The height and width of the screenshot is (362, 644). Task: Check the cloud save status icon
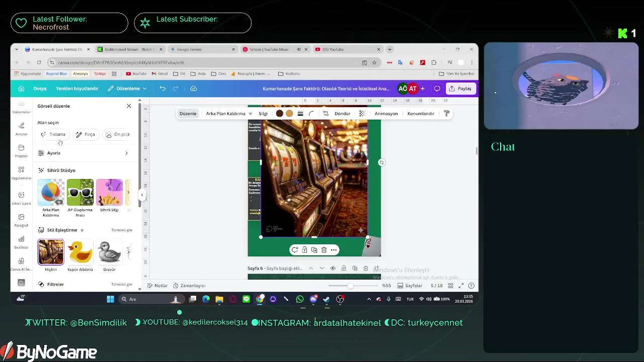coord(193,88)
